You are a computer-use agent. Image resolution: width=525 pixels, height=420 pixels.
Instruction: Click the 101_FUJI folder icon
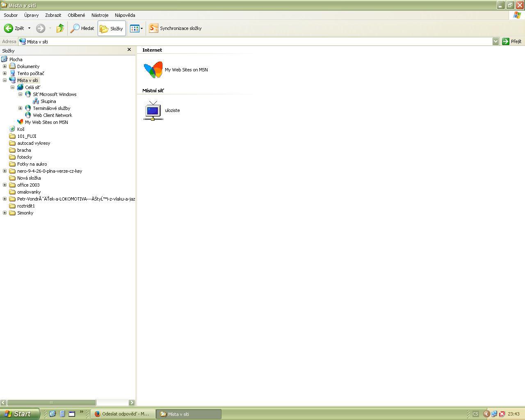(12, 136)
